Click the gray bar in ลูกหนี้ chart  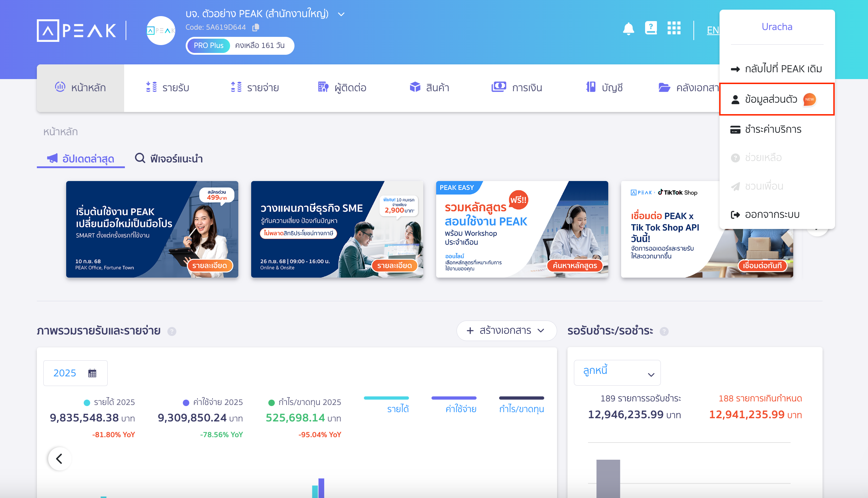coord(608,479)
